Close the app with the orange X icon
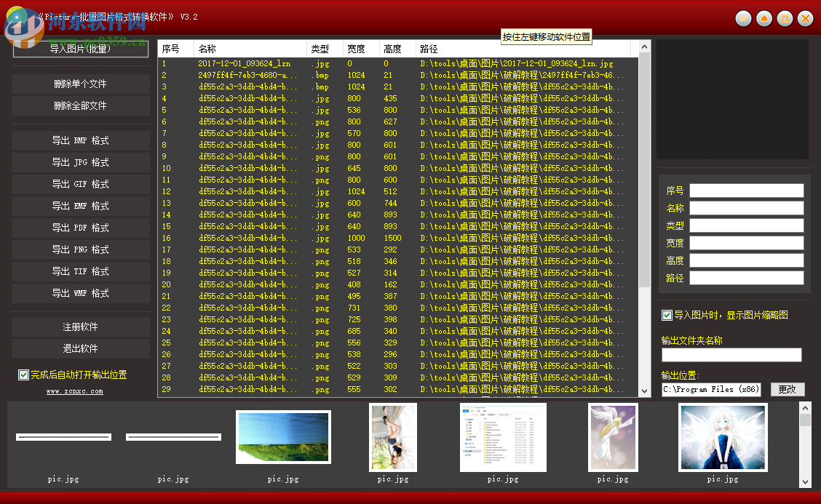821x504 pixels. click(805, 19)
